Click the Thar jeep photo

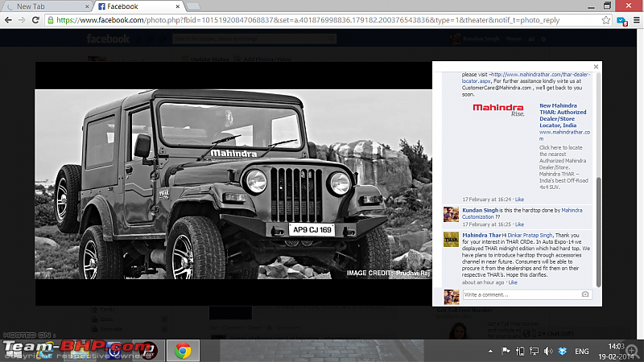pos(233,184)
